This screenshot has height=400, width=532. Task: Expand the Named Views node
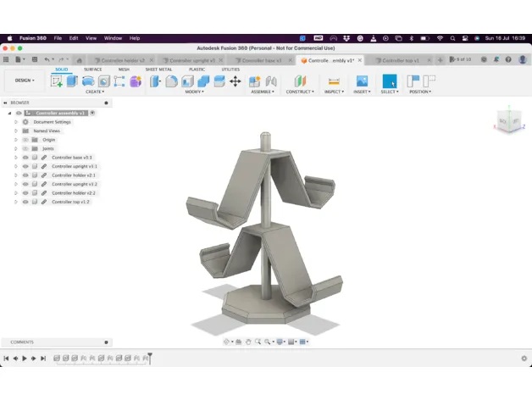[15, 131]
